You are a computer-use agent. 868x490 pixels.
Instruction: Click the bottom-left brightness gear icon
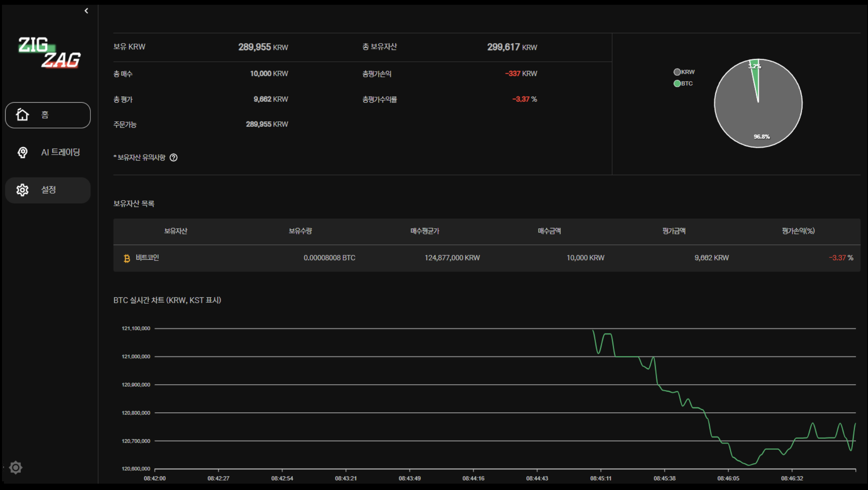coord(16,467)
